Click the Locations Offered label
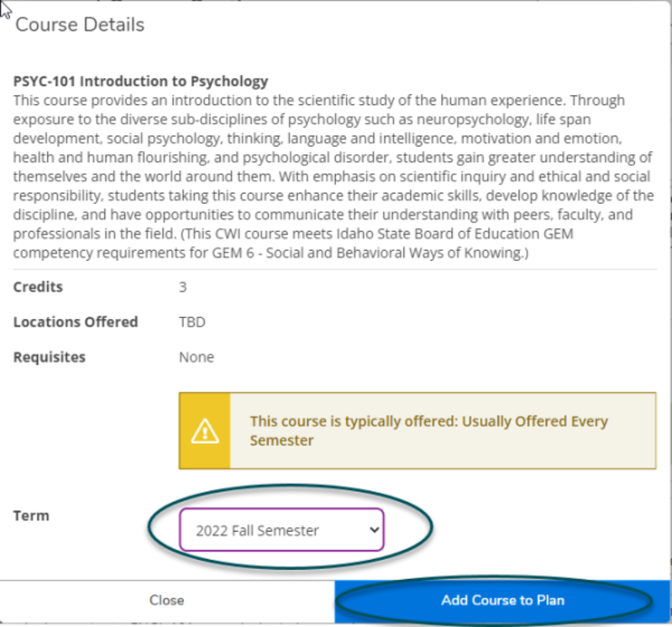Image resolution: width=672 pixels, height=627 pixels. coord(75,321)
